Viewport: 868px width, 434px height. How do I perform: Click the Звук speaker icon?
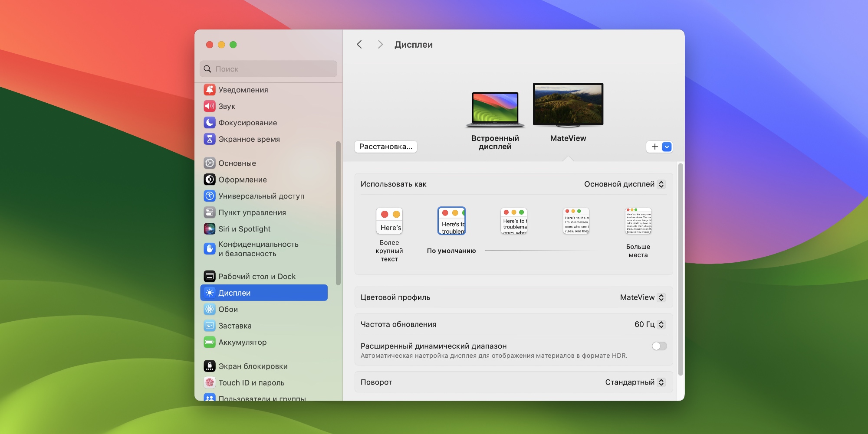point(210,106)
